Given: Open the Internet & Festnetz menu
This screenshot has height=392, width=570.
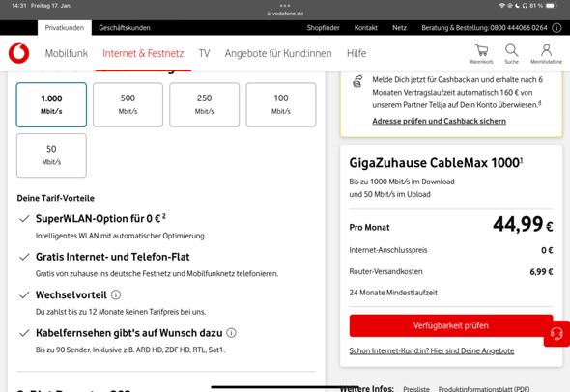Looking at the screenshot, I should 143,53.
